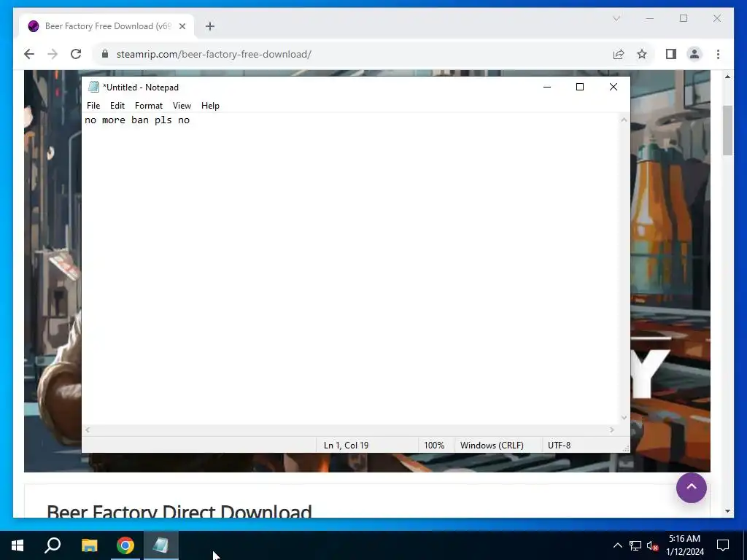
Task: Open the Notepad Help menu
Action: pos(210,106)
